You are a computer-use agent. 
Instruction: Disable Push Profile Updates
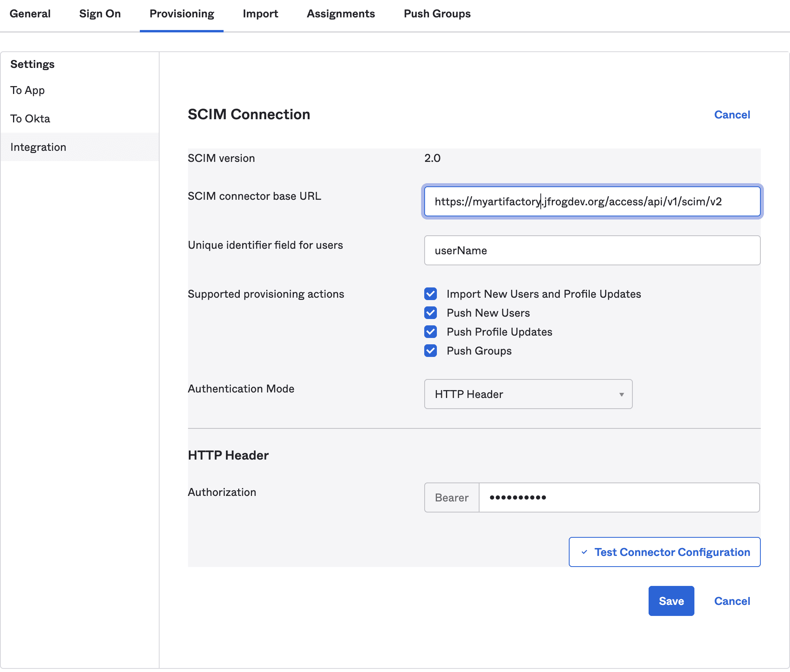(430, 332)
